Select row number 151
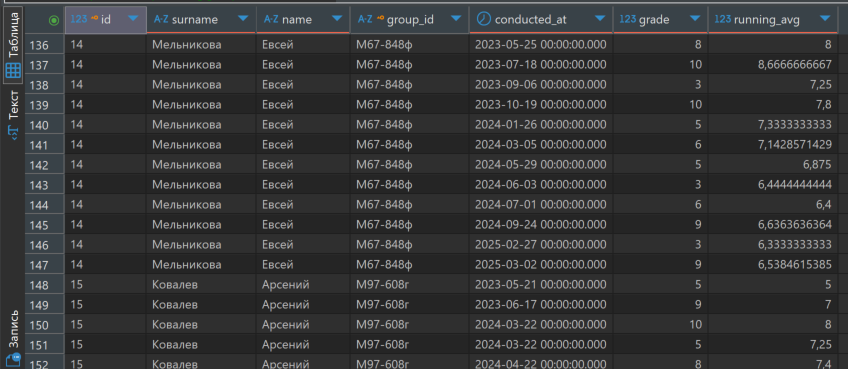The height and width of the screenshot is (369, 848). click(44, 345)
